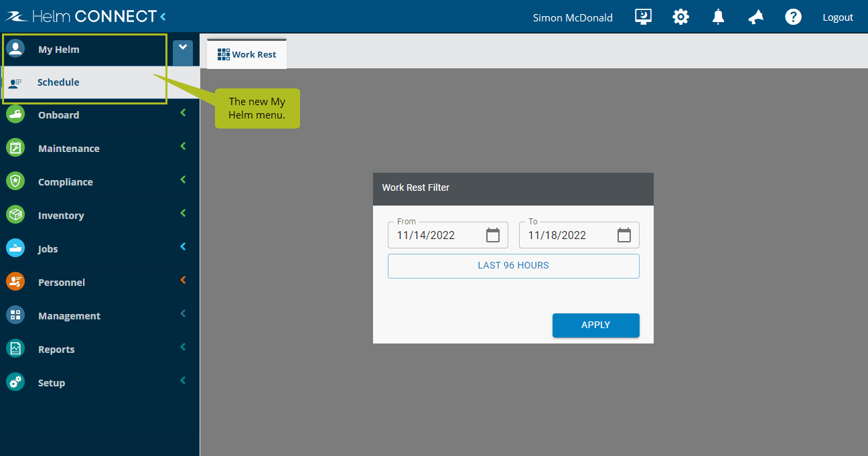Expand the Jobs menu chevron

pos(183,247)
